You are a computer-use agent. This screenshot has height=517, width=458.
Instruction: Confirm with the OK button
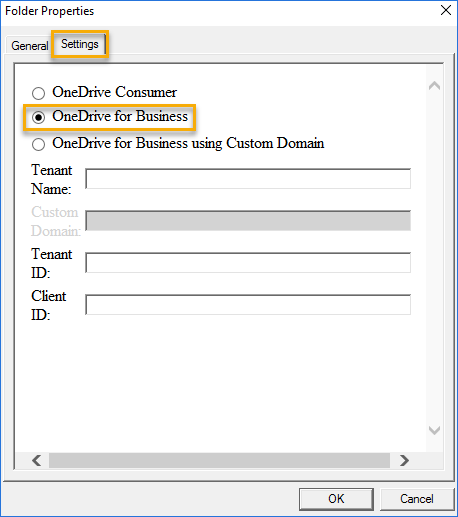[336, 499]
